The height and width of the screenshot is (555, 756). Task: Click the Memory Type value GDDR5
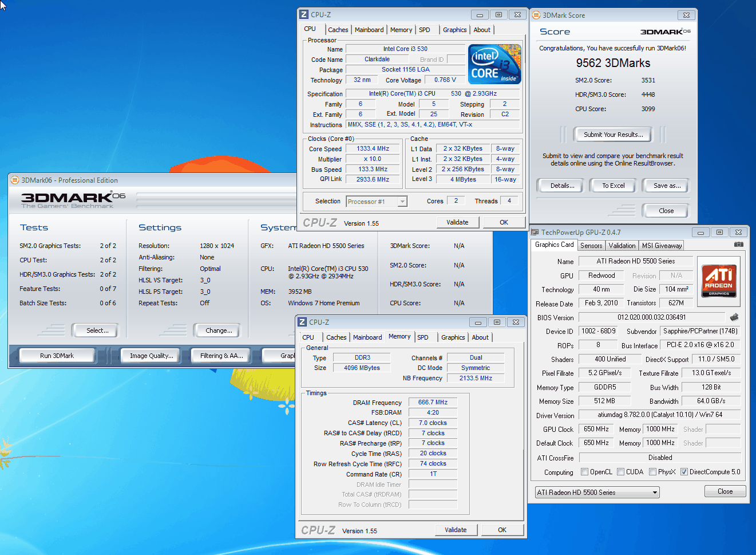click(x=605, y=387)
